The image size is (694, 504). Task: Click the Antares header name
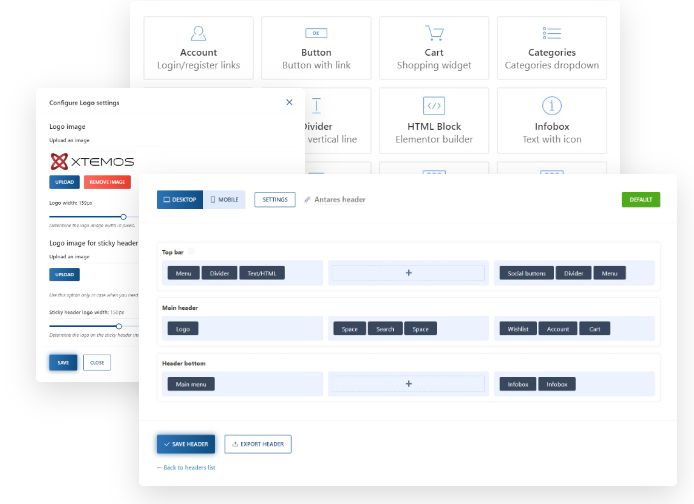(x=340, y=200)
